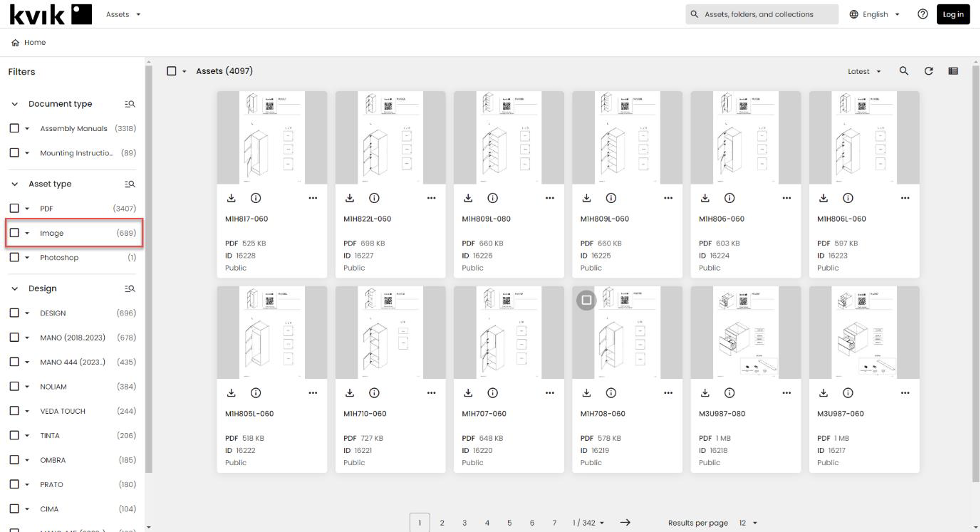Collapse the Design filter section
The image size is (980, 532).
15,288
